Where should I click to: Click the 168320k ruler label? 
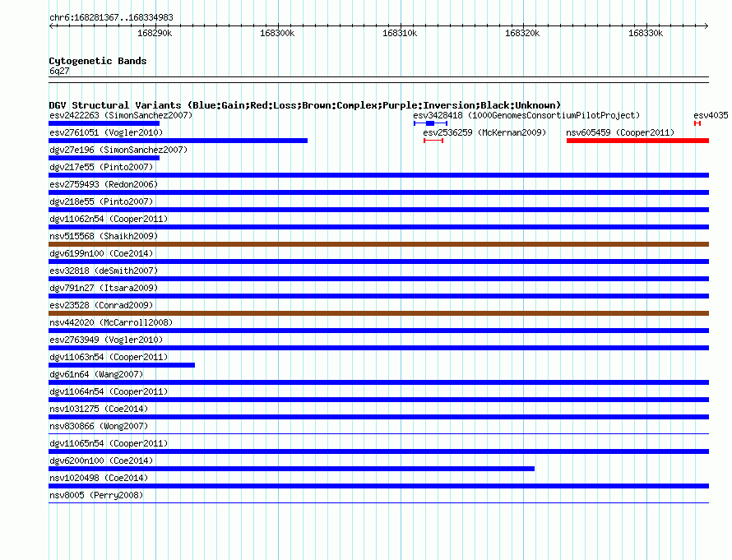pos(522,33)
